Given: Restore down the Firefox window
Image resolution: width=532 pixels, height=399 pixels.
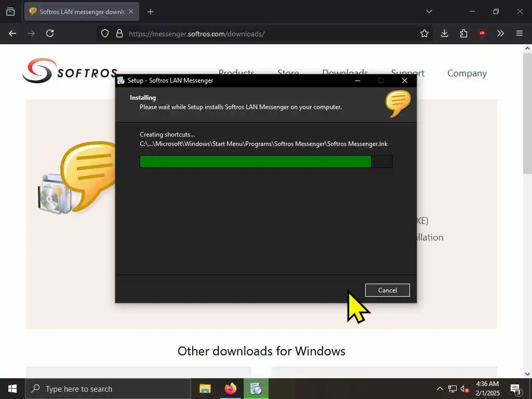Looking at the screenshot, I should pos(496,11).
